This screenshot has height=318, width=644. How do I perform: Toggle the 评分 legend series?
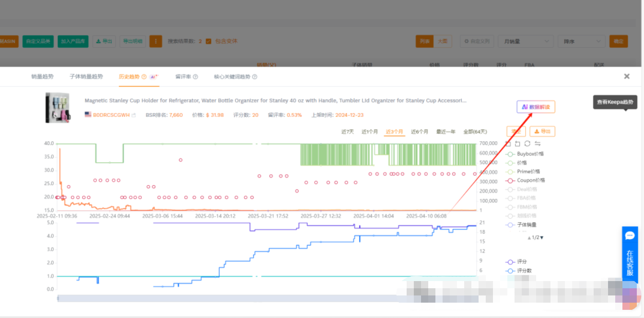coord(516,262)
